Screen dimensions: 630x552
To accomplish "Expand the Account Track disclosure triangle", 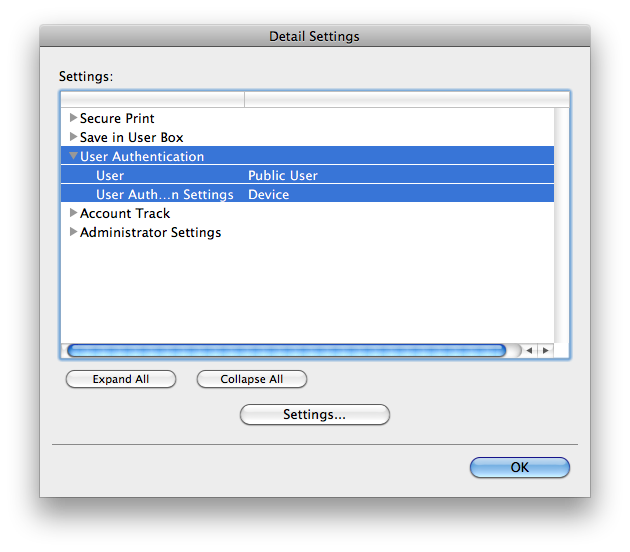I will pyautogui.click(x=73, y=213).
